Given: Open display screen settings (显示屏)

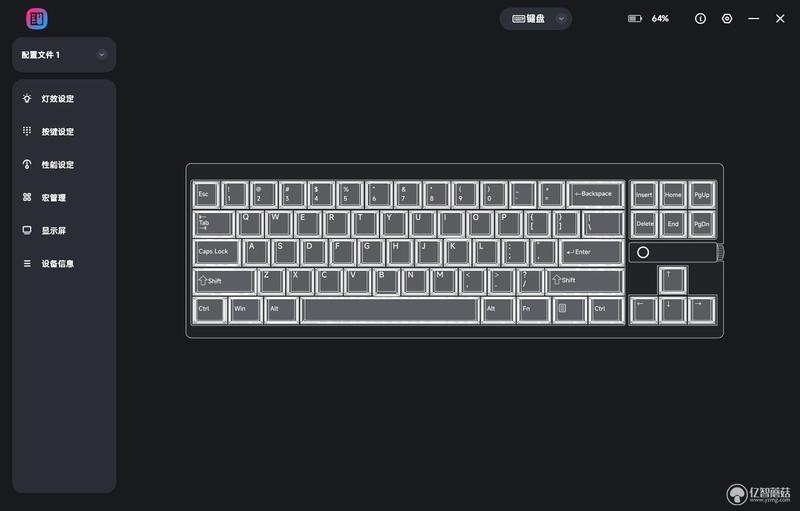Looking at the screenshot, I should 44,231.
